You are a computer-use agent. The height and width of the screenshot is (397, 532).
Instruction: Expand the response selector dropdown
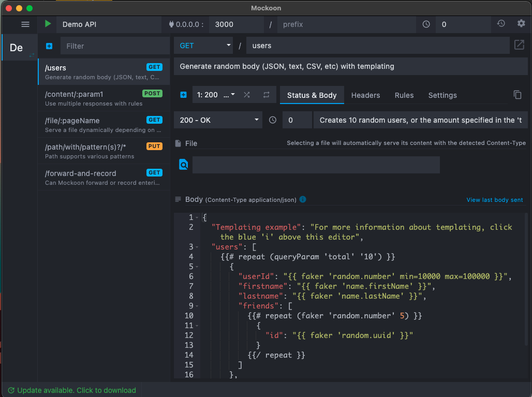pyautogui.click(x=215, y=95)
